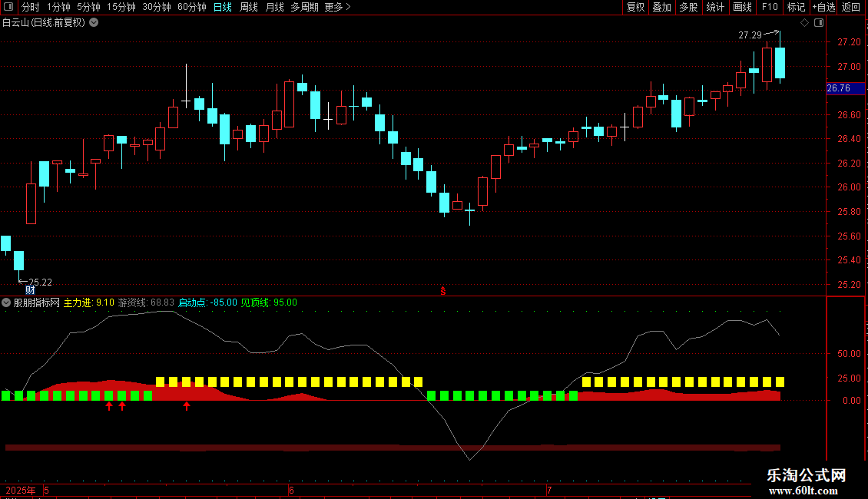Click the current price tag 26.76
The height and width of the screenshot is (499, 868).
[845, 88]
